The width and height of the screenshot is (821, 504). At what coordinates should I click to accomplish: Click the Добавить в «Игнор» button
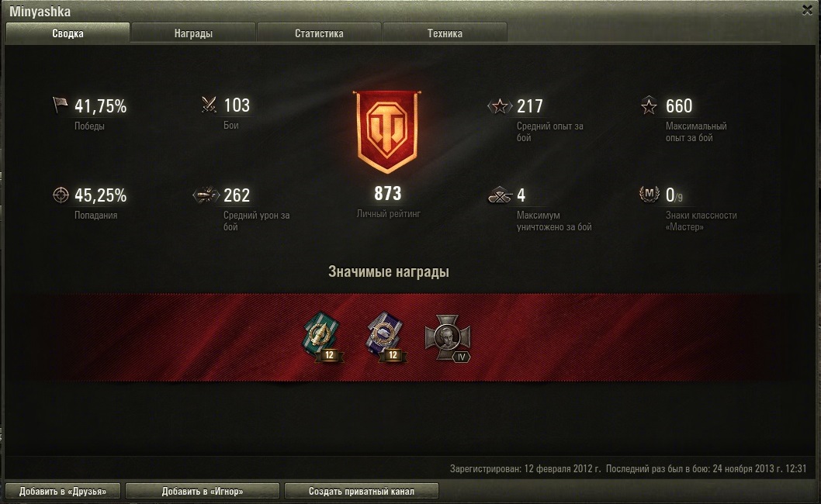click(202, 492)
